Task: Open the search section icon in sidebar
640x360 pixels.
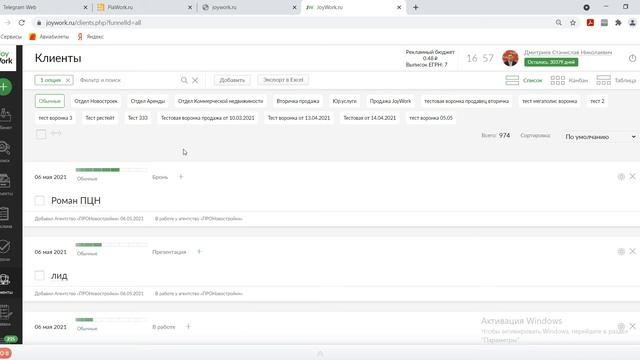Action: [x=5, y=148]
